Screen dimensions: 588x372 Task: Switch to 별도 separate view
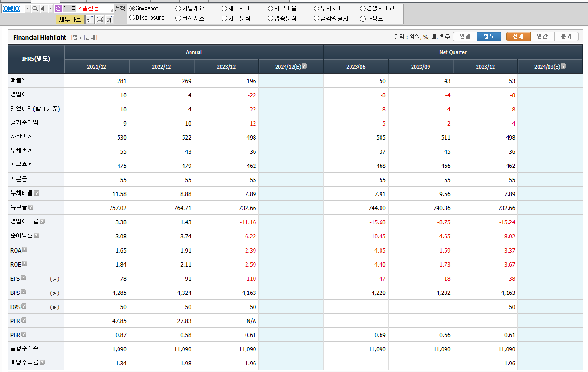(489, 37)
